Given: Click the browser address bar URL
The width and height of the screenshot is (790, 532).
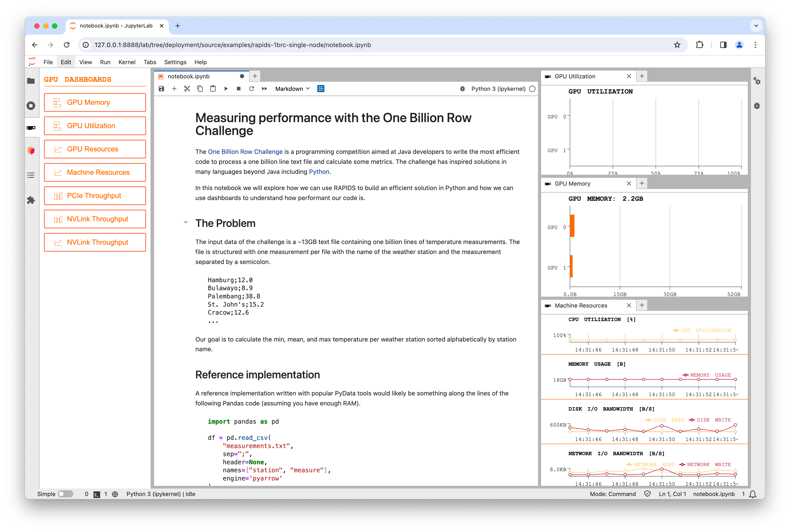Looking at the screenshot, I should click(233, 45).
